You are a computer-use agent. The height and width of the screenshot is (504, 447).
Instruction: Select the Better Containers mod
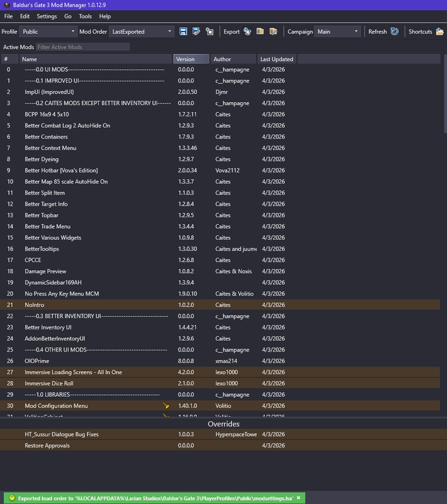[x=220, y=137]
